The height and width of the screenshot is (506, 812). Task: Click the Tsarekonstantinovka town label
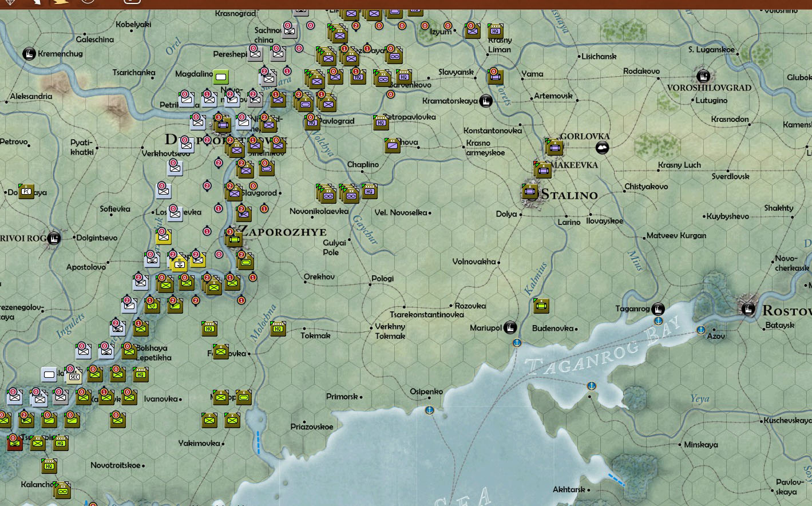click(427, 315)
